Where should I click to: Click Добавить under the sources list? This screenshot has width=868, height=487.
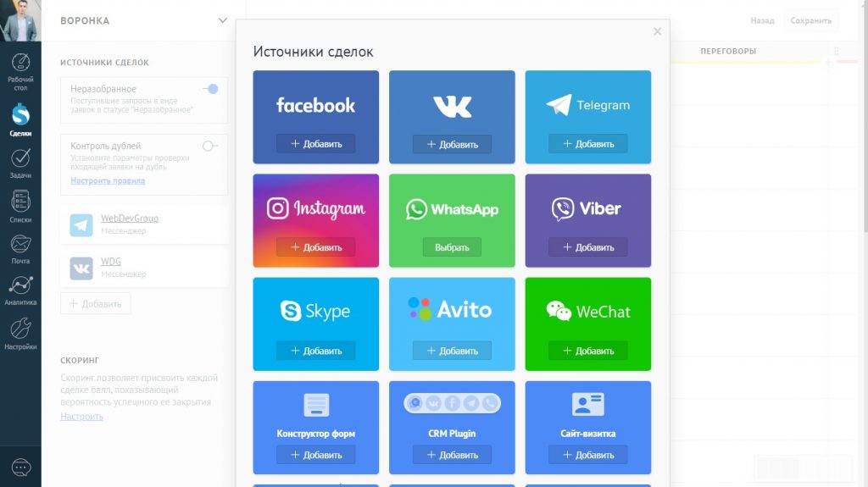tap(95, 304)
